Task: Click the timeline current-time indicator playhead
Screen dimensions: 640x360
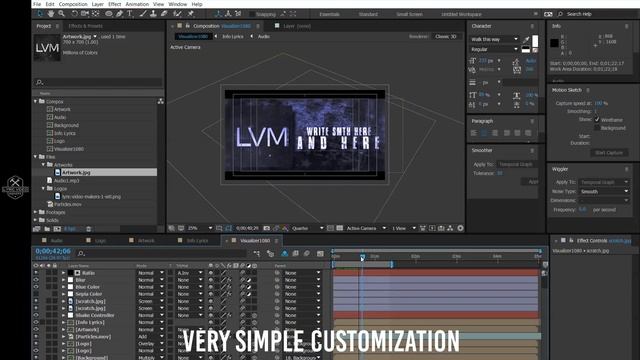Action: (362, 257)
